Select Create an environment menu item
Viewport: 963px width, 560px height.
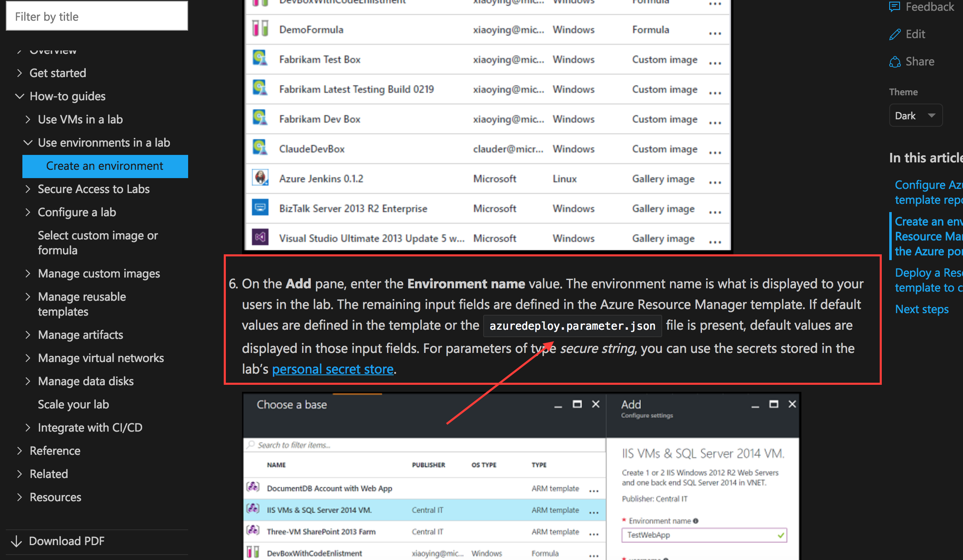(x=104, y=166)
